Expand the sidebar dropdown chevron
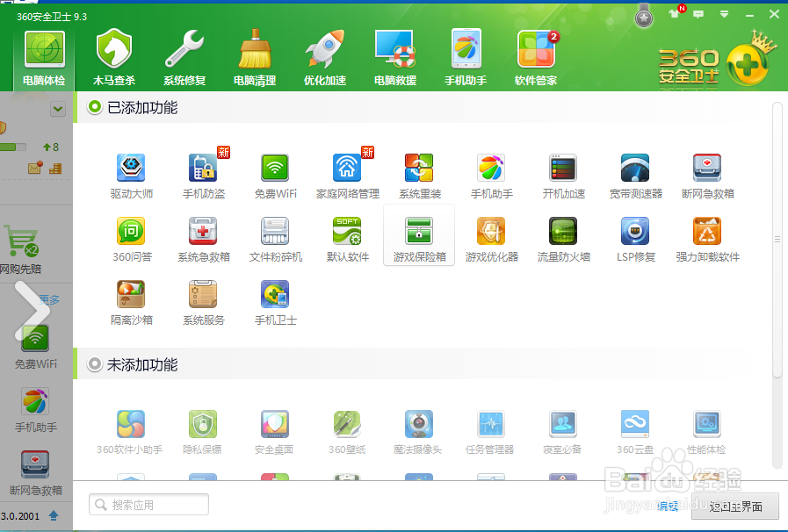The width and height of the screenshot is (788, 532). tap(58, 109)
